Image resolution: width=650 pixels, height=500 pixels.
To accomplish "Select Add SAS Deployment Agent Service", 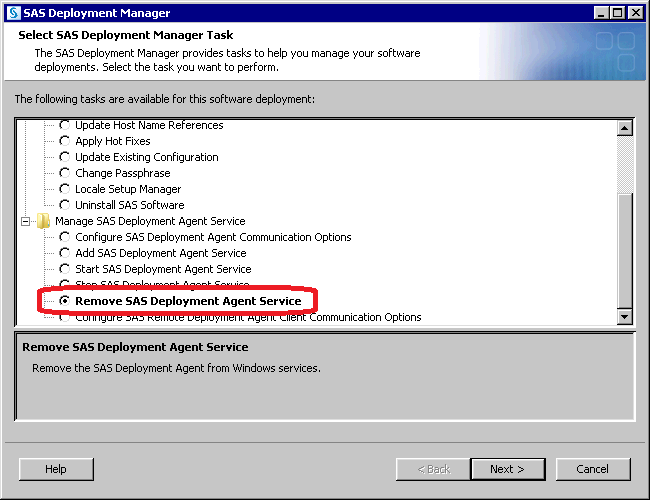I will 65,253.
